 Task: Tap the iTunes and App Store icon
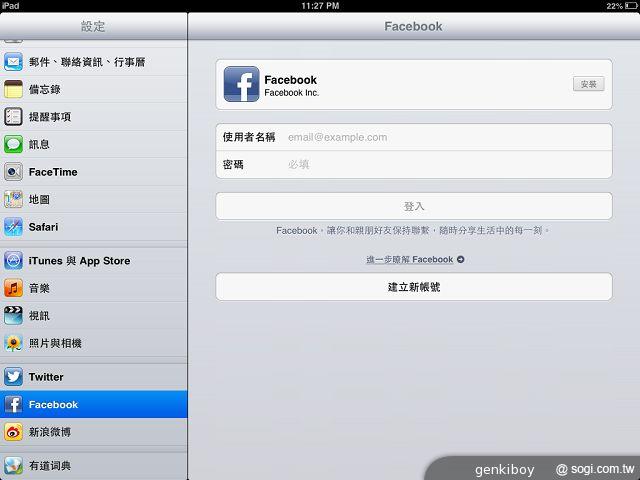[13, 261]
